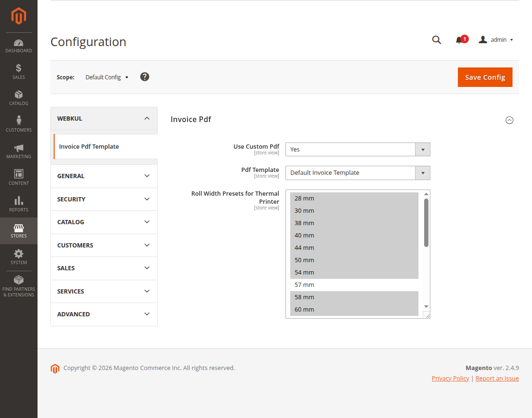Expand the CATALOG config section
The height and width of the screenshot is (418, 532).
tap(104, 222)
